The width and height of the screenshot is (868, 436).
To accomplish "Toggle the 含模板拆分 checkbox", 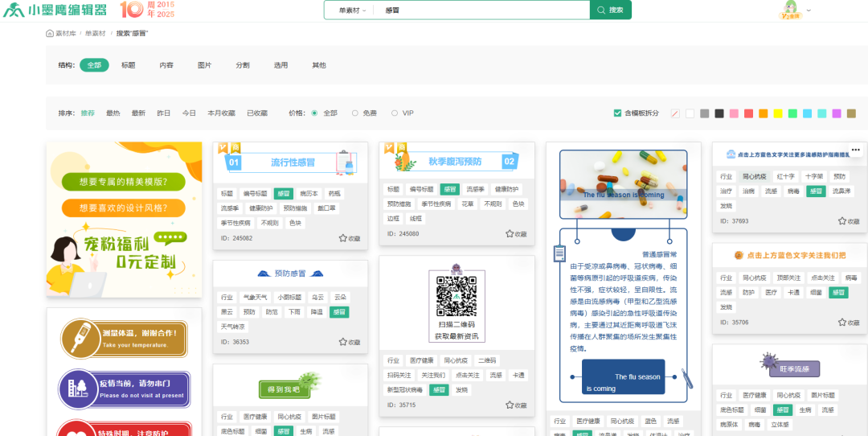I will coord(617,113).
